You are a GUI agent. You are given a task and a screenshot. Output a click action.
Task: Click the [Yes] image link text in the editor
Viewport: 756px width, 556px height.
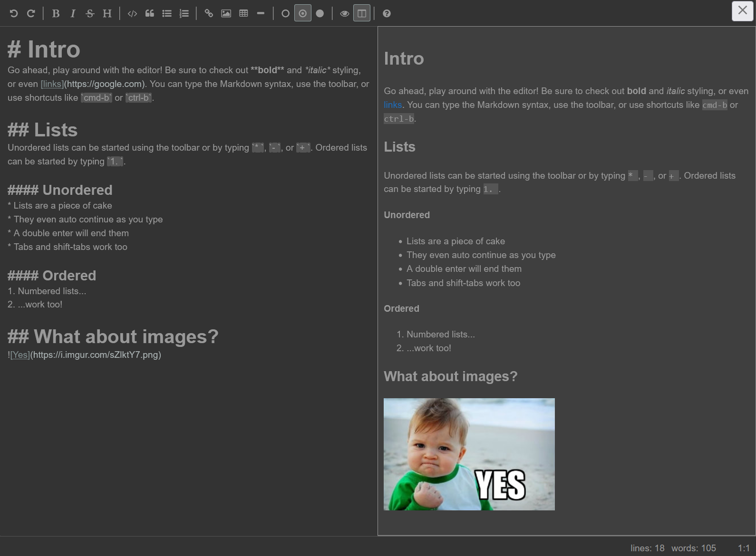[x=20, y=355]
